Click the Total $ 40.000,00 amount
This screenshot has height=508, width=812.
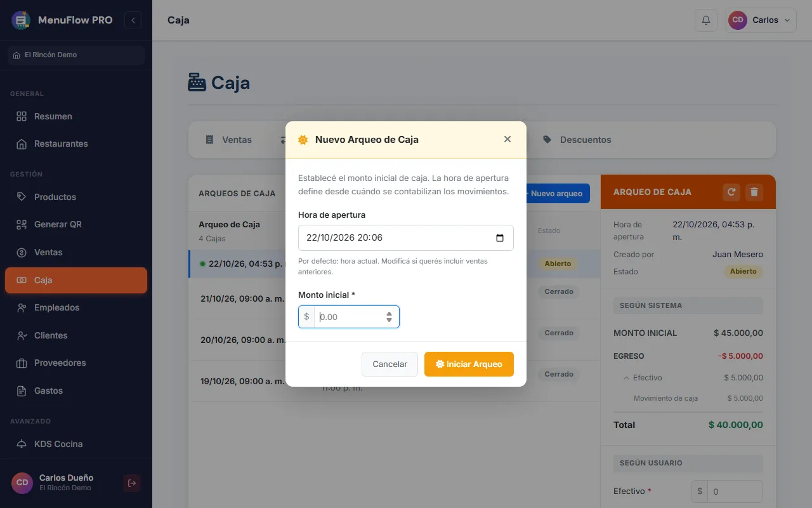point(736,425)
